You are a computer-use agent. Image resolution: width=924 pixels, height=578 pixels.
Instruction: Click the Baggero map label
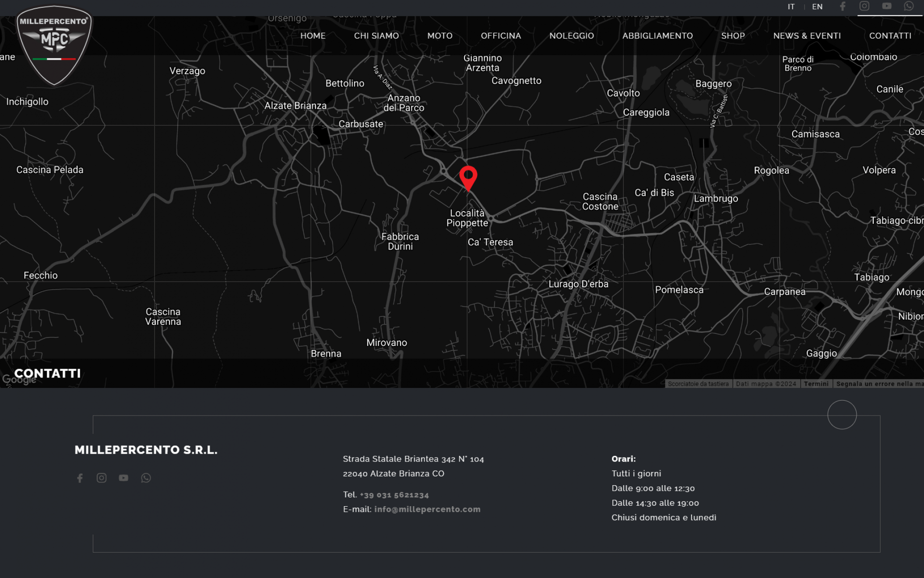pos(713,84)
